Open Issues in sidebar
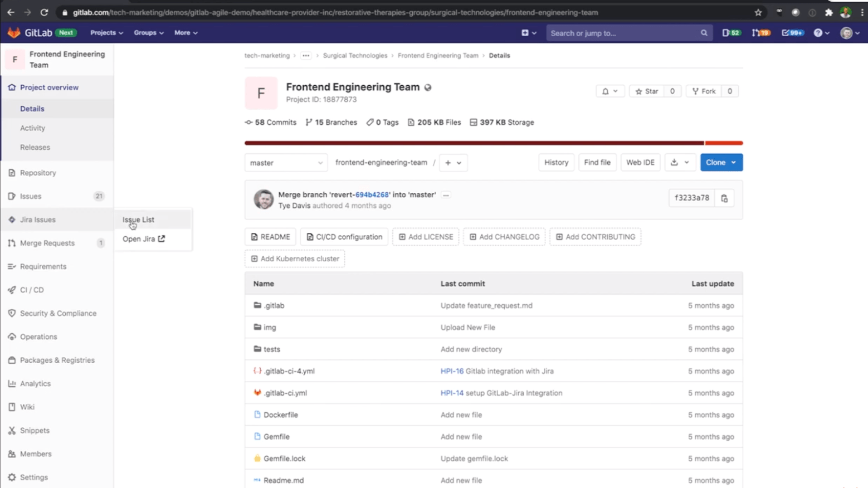Screen dimensions: 868x497 click(57, 196)
